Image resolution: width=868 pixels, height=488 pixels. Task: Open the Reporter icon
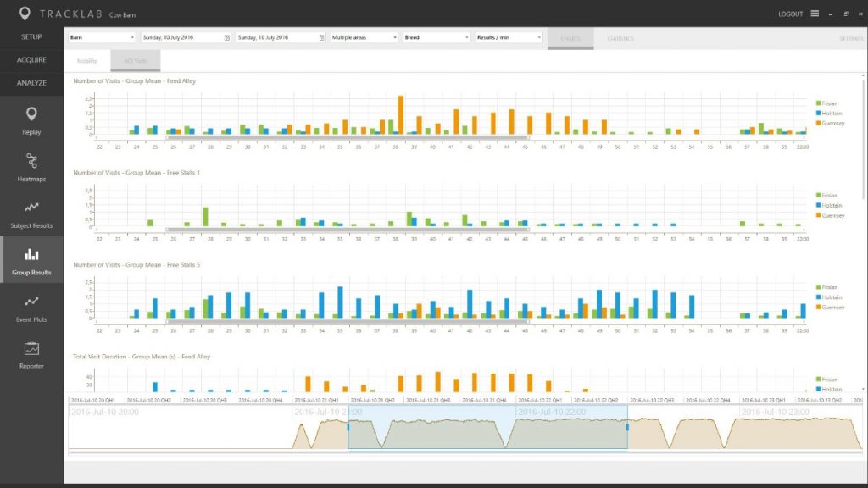(x=31, y=348)
